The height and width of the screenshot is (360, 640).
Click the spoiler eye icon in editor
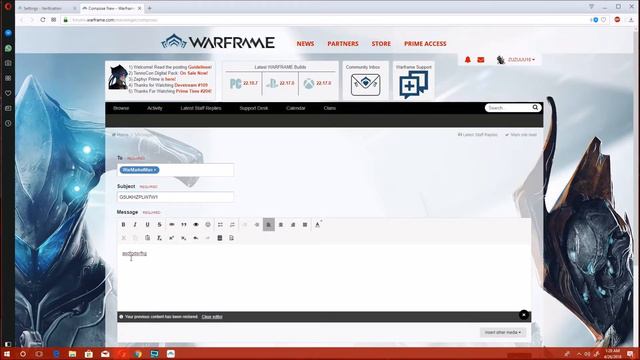196,224
